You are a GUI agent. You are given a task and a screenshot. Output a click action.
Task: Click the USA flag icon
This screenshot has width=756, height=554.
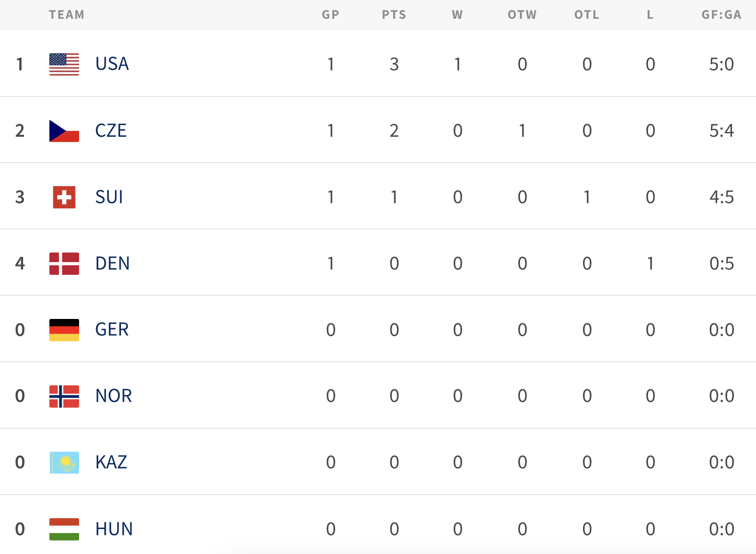[x=64, y=64]
